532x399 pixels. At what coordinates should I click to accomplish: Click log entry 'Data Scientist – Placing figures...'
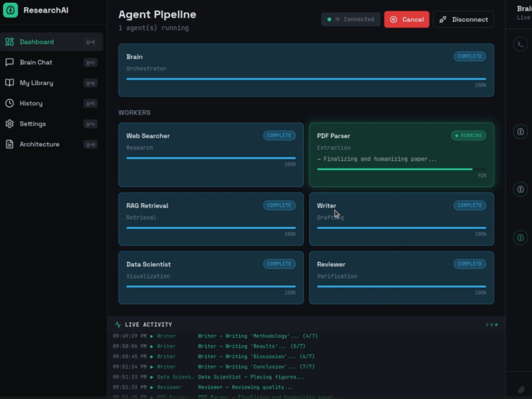[252, 377]
